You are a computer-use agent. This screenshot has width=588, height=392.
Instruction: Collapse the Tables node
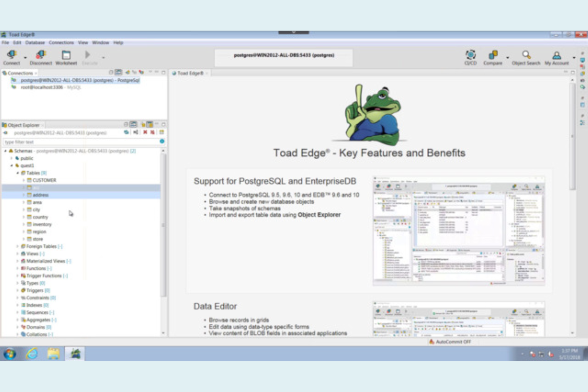coord(17,173)
